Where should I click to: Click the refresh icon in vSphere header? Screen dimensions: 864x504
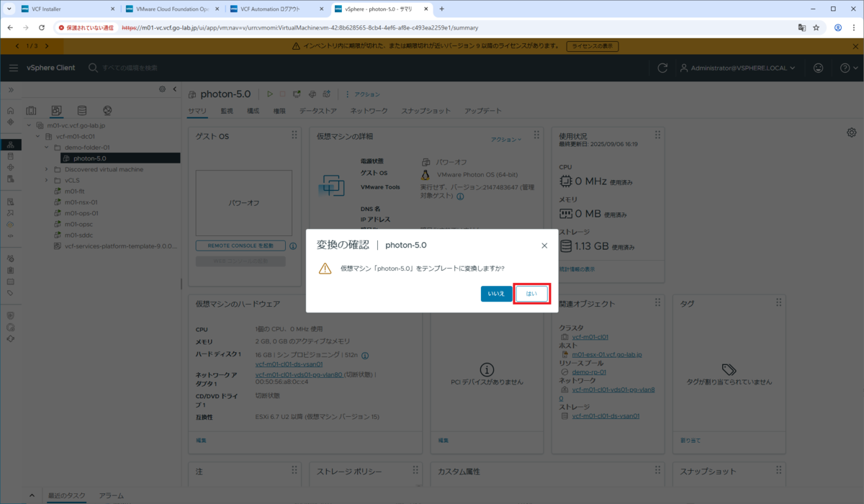(x=662, y=68)
